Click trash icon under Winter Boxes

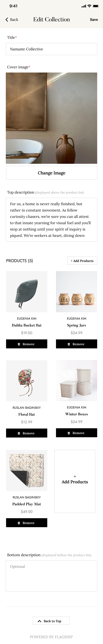pos(69,433)
